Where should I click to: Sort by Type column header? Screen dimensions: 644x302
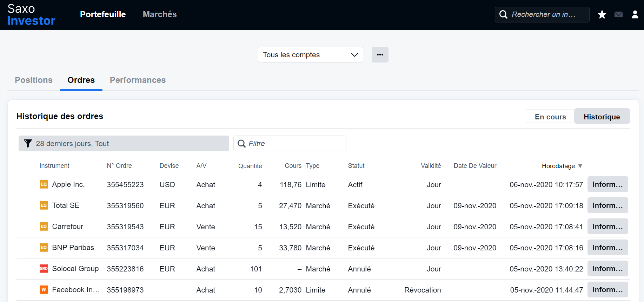(x=313, y=166)
